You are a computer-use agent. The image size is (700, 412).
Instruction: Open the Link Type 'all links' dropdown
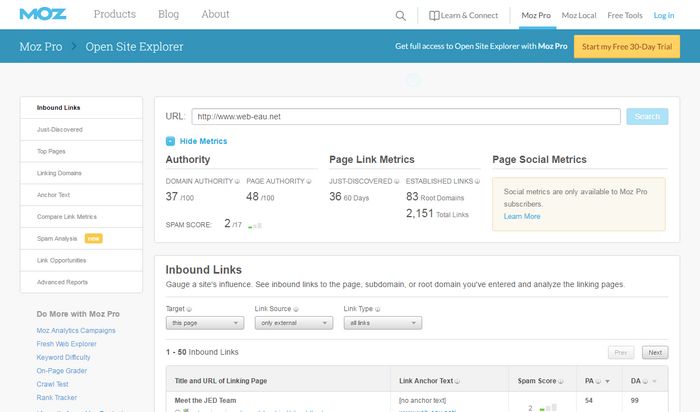pos(383,323)
